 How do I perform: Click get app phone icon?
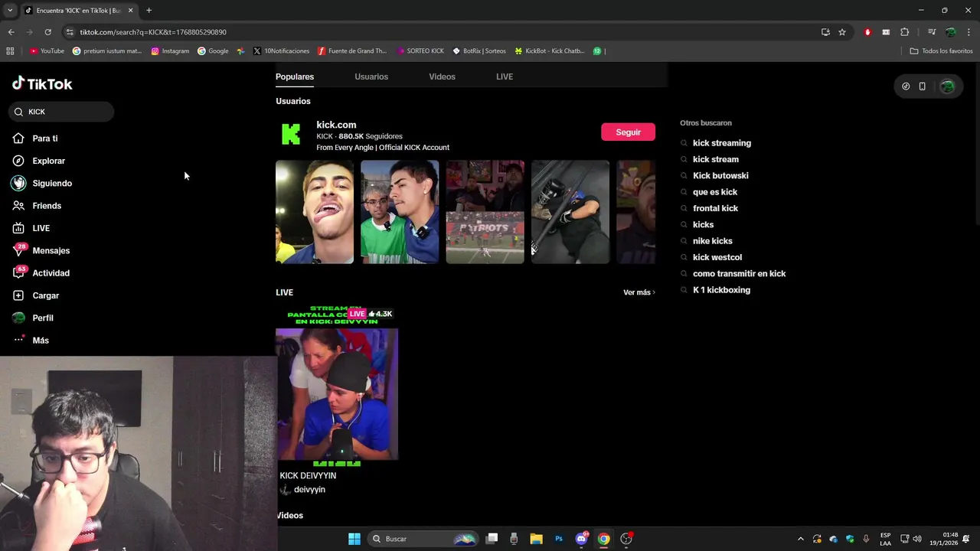[923, 86]
